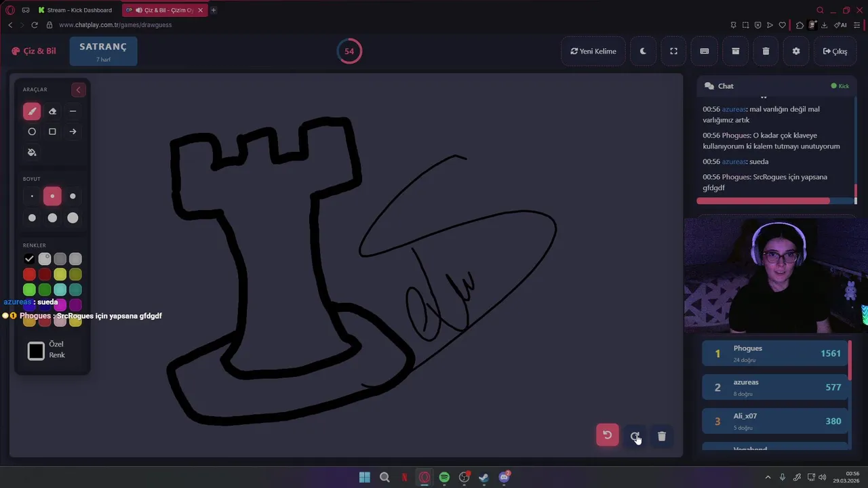Add page to bookmarks heart icon
This screenshot has height=488, width=868.
(x=782, y=25)
